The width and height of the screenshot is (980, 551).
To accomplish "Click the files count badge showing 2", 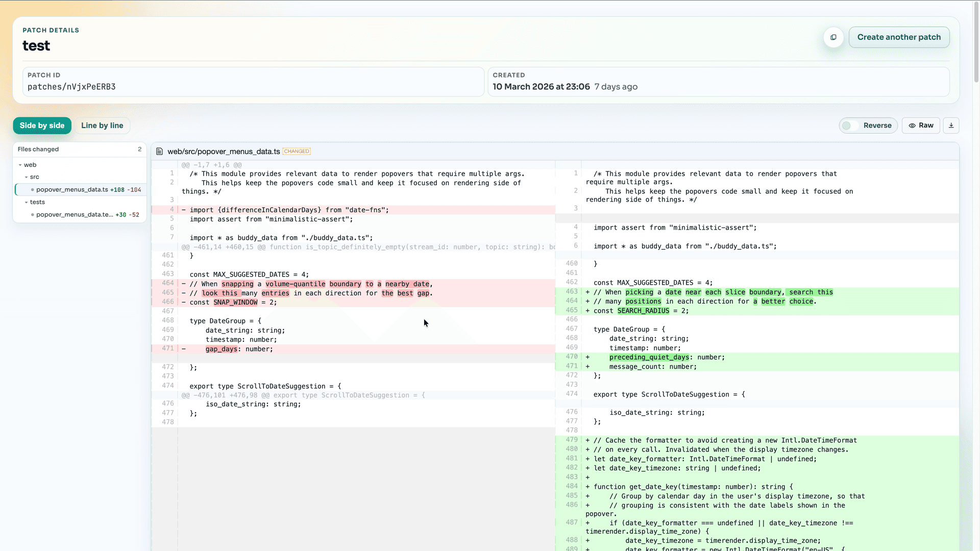I will click(x=139, y=149).
